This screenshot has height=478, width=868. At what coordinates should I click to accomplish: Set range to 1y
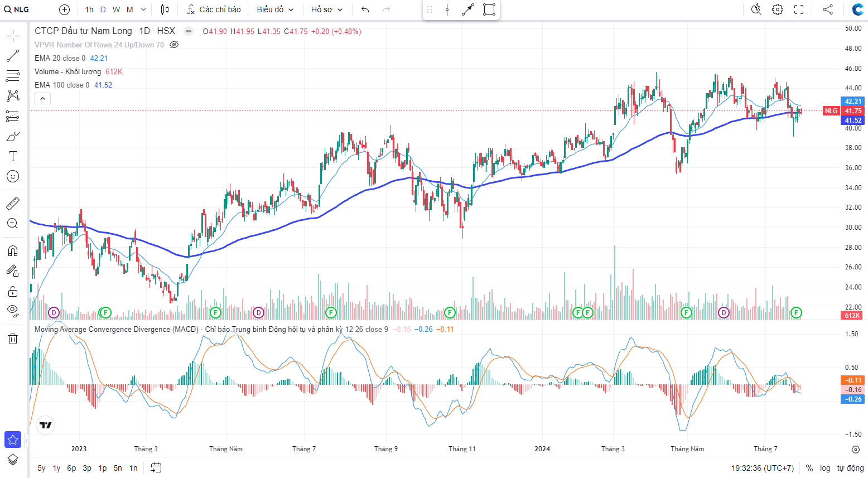pyautogui.click(x=56, y=468)
